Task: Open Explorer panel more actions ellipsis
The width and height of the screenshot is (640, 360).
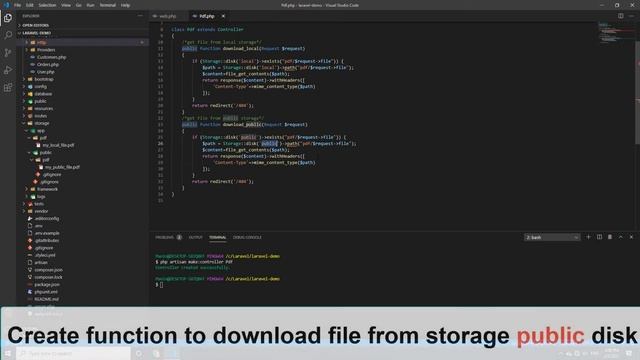Action: [140, 16]
